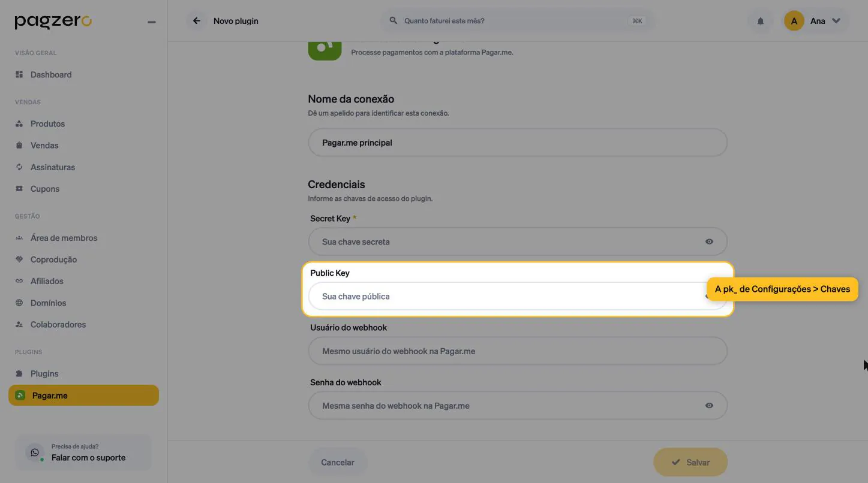The width and height of the screenshot is (868, 483).
Task: Click the pk_ de Configurações tooltip
Action: point(782,289)
